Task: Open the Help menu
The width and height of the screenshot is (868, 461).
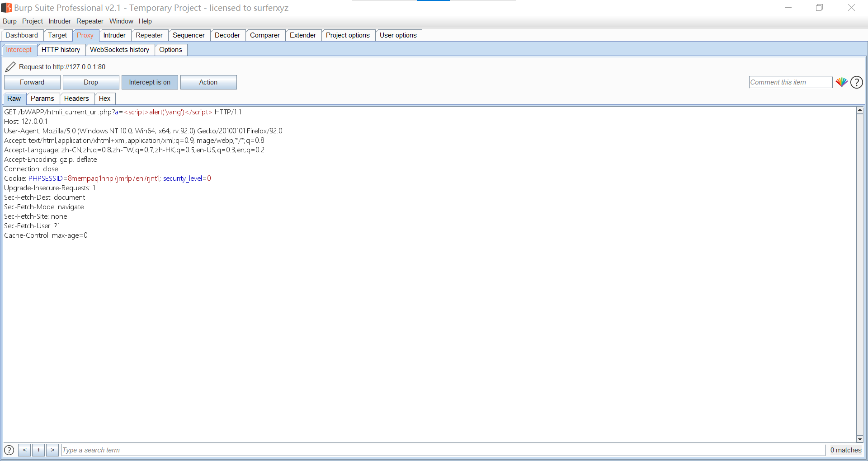Action: (x=145, y=21)
